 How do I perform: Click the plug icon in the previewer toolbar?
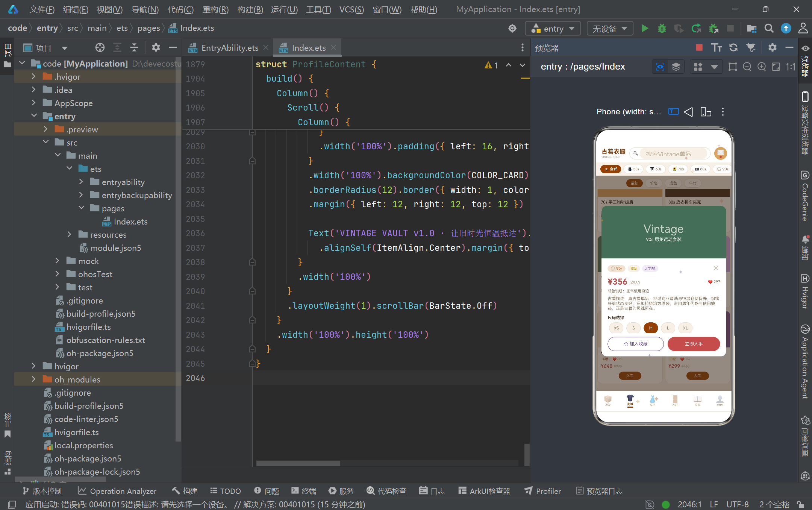coord(751,48)
